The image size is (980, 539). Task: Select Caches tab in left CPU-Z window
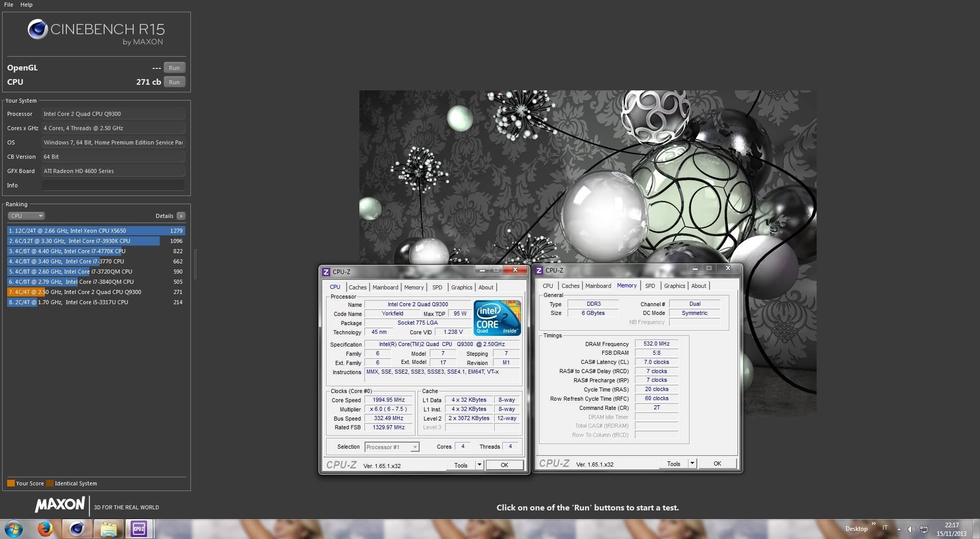coord(358,287)
